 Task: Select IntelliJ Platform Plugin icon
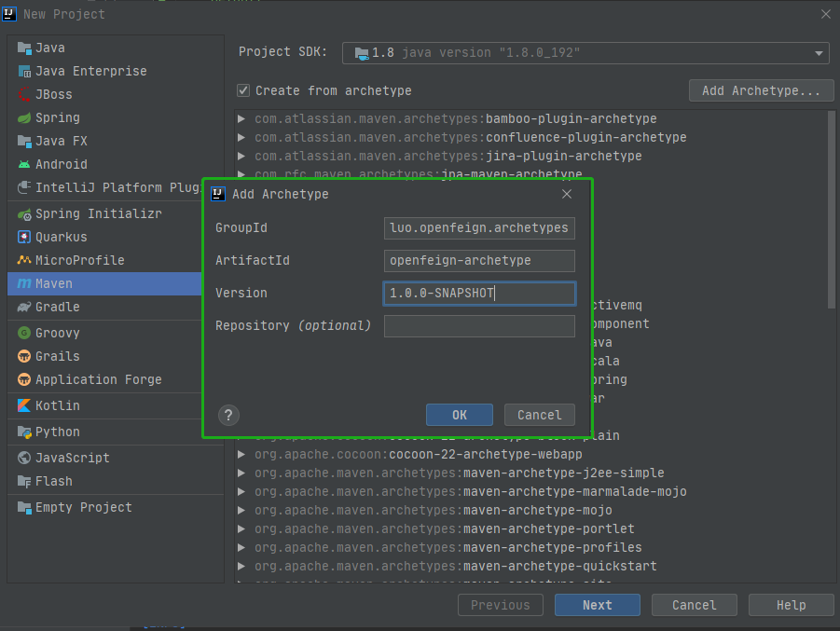(24, 188)
